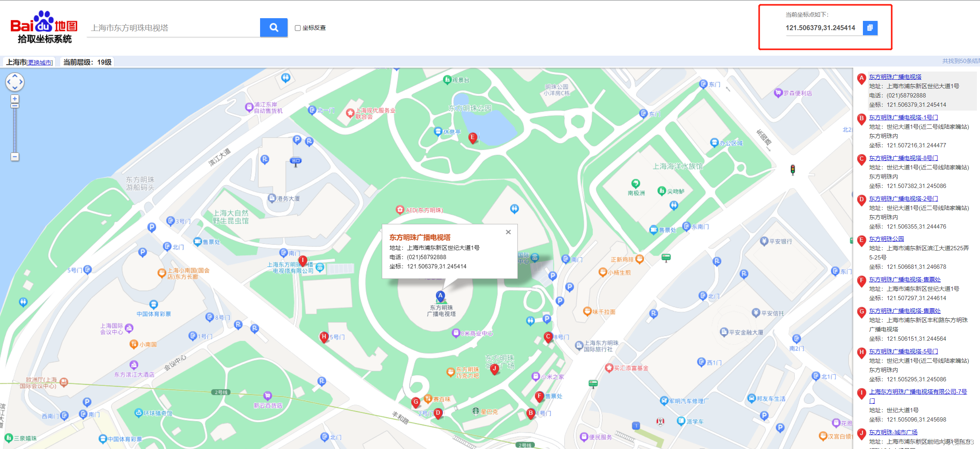Click the 上海现代服务业联合会 icon
This screenshot has width=980, height=449.
350,113
